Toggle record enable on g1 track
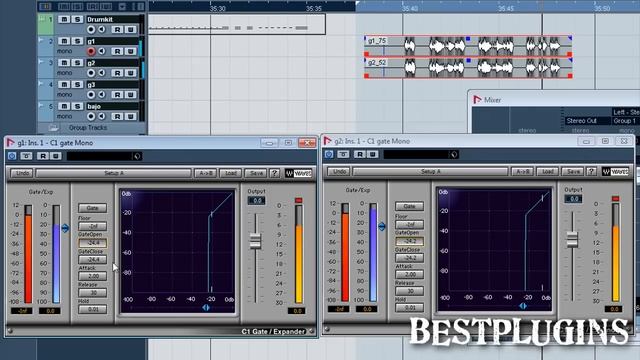Image resolution: width=640 pixels, height=360 pixels. (91, 51)
